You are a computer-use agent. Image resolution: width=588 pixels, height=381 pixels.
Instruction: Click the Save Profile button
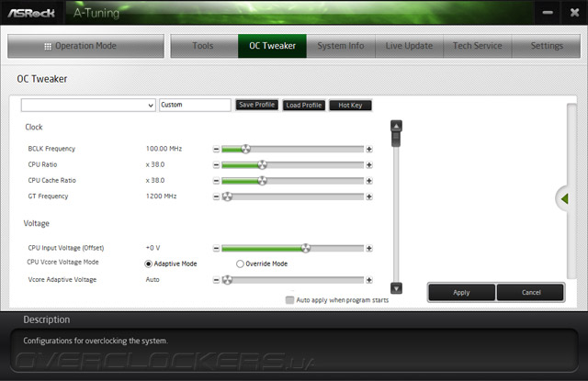point(257,105)
